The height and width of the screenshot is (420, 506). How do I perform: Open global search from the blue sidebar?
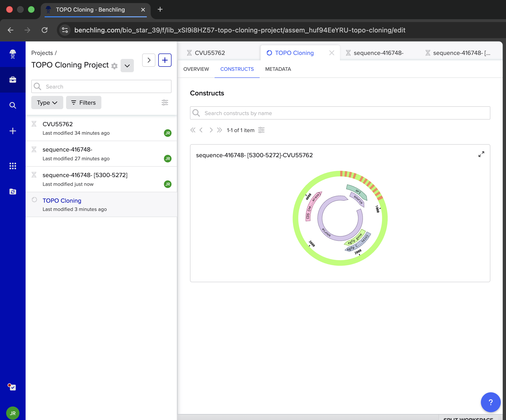click(x=13, y=105)
